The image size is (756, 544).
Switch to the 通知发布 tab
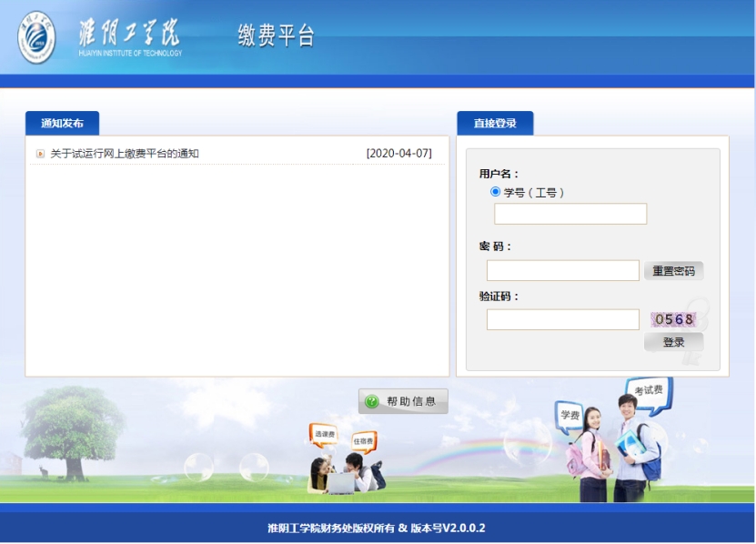(62, 123)
